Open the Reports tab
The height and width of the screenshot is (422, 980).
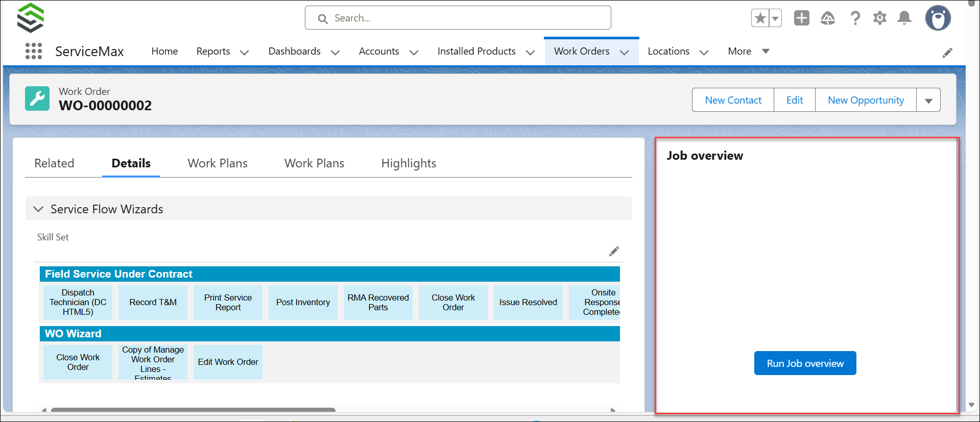[x=213, y=51]
